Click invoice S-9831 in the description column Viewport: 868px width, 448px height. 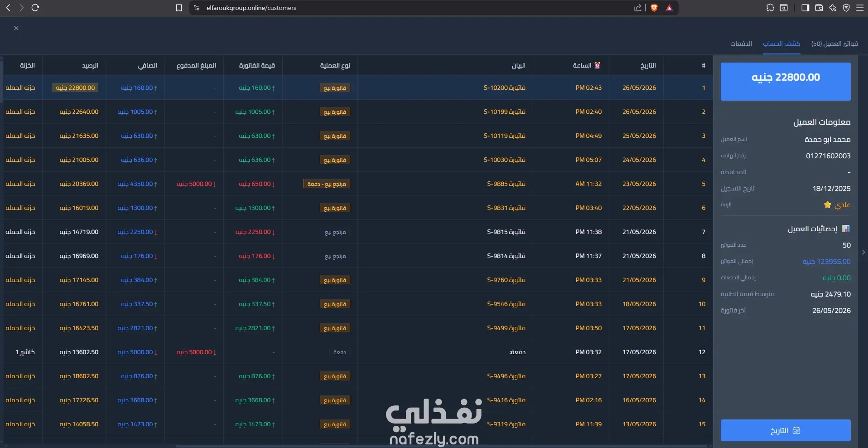[506, 208]
